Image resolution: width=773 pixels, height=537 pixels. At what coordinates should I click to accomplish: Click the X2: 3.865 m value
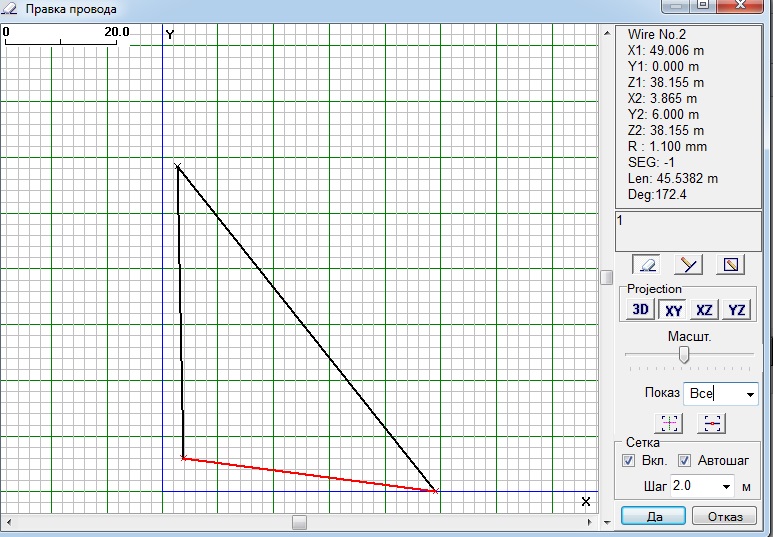(662, 98)
